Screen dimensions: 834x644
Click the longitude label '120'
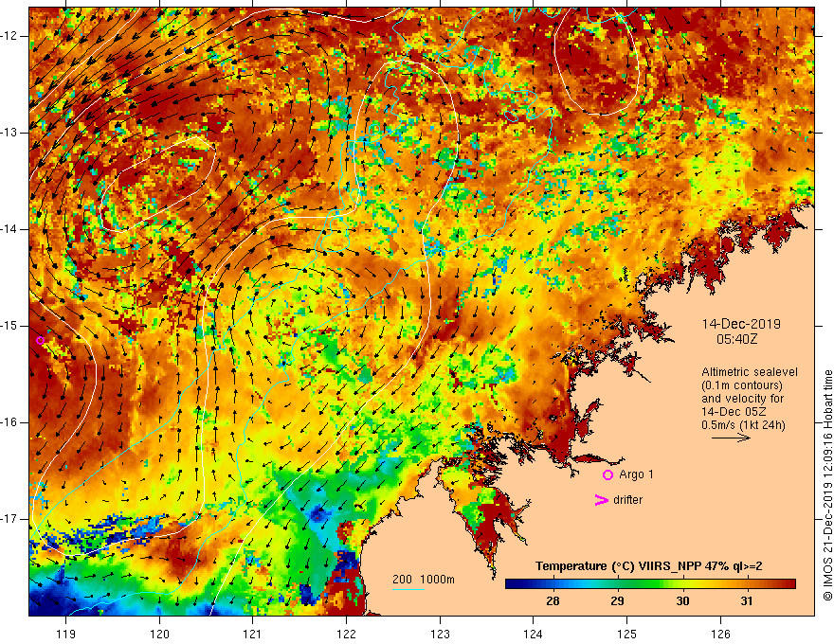[x=159, y=634]
